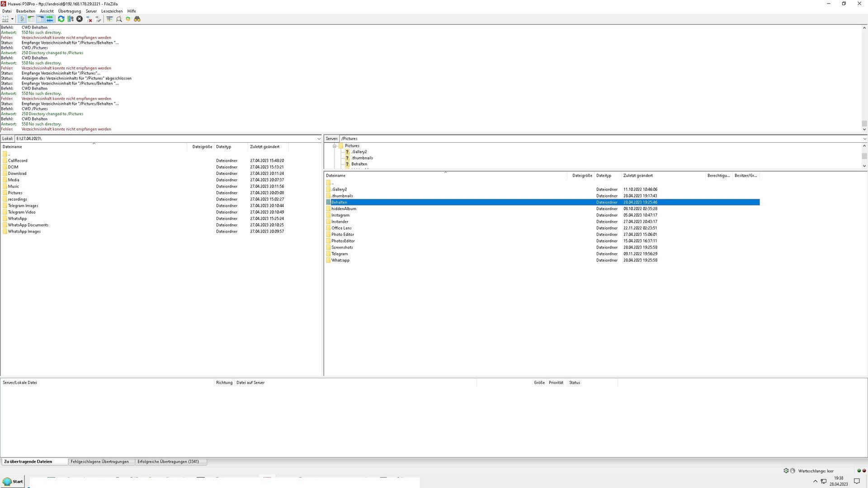Screen dimensions: 868x488
Task: Select the WhatsApp Images local folder
Action: coord(24,231)
